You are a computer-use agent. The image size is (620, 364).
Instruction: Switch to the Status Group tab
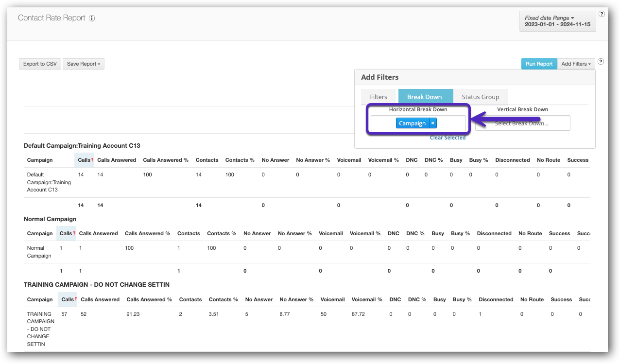(x=480, y=97)
